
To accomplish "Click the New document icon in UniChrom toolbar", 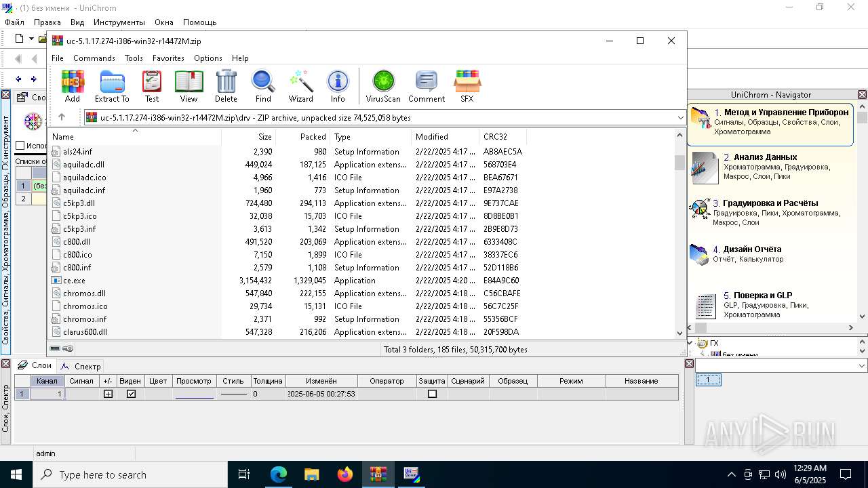I will [19, 39].
